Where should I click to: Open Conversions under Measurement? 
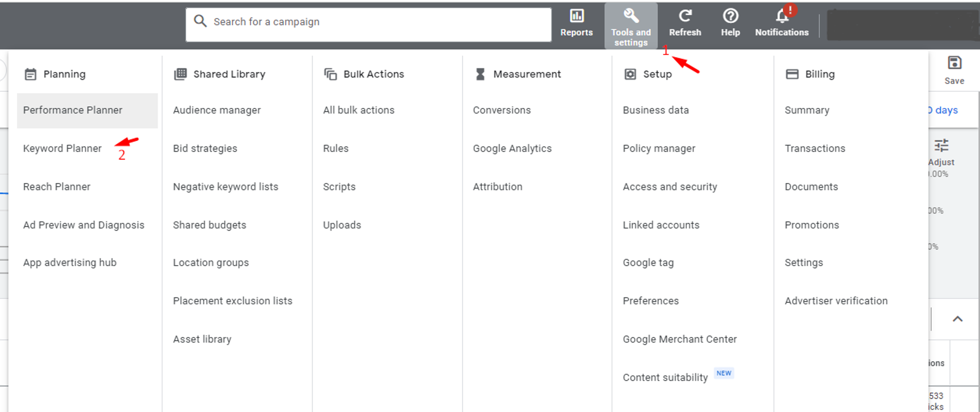click(502, 110)
